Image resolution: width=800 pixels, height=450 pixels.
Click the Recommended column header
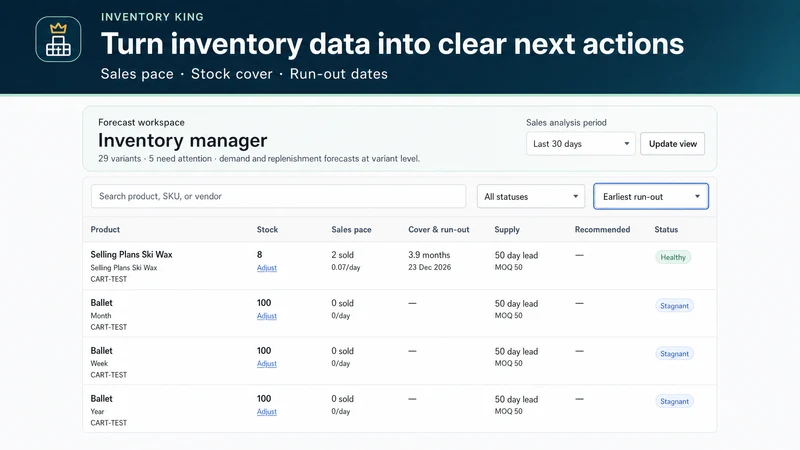(603, 230)
